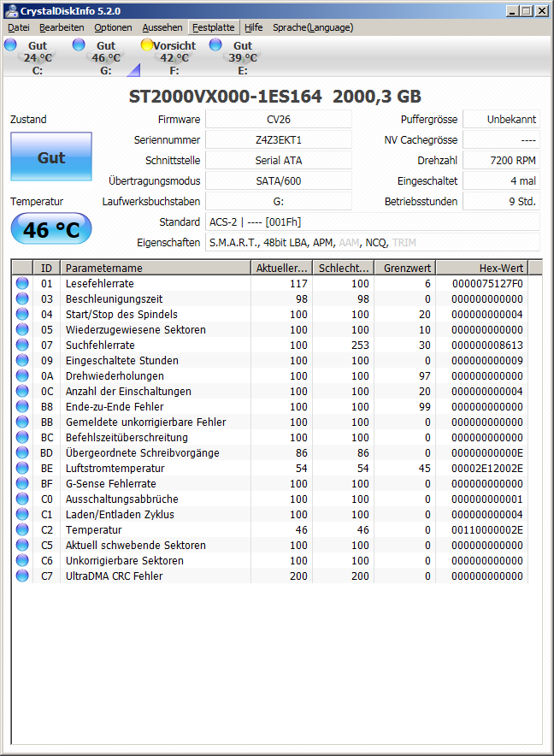Open the Sprache(Language) menu
This screenshot has width=554, height=756.
point(313,27)
